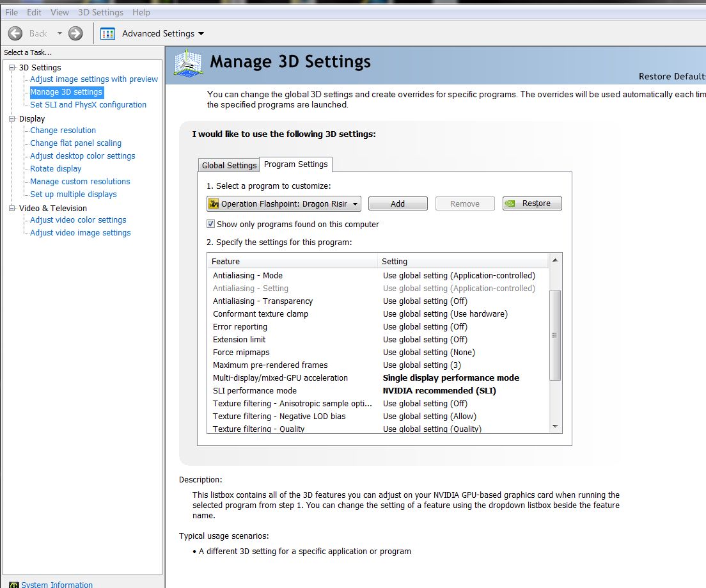Open Change resolution task
Screen dimensions: 706x588
[x=63, y=131]
